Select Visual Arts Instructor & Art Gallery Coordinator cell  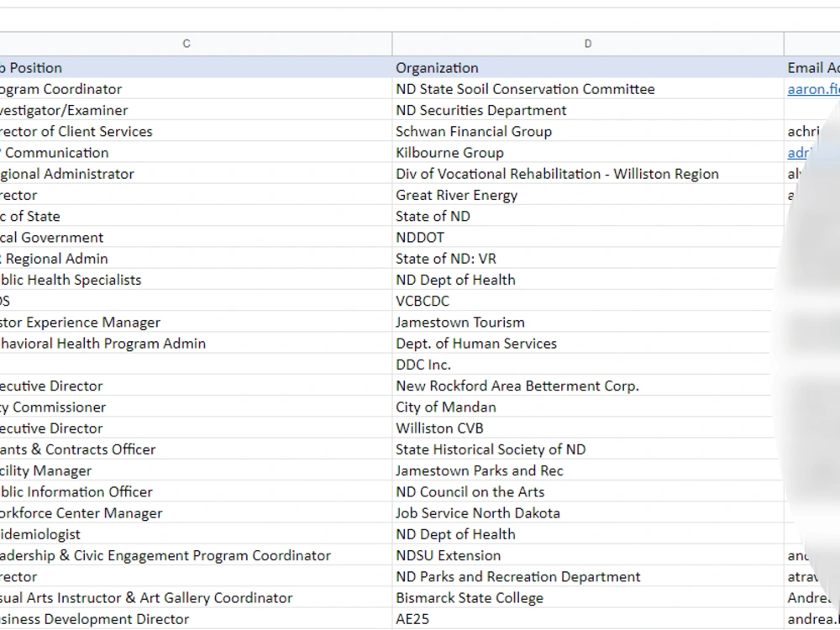[196, 598]
